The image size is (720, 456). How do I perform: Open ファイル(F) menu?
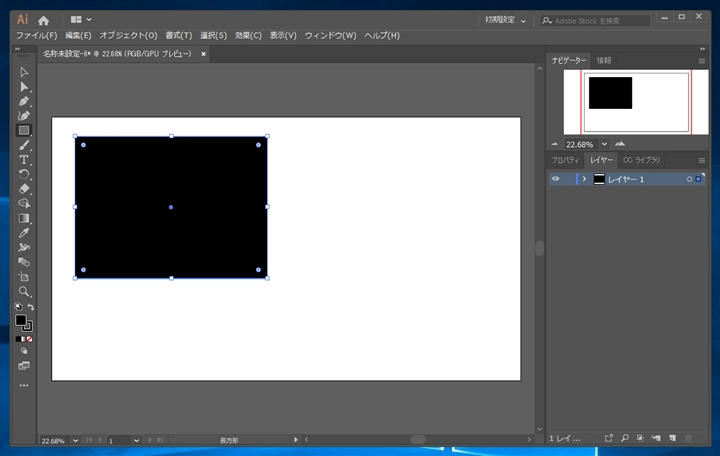coord(37,35)
